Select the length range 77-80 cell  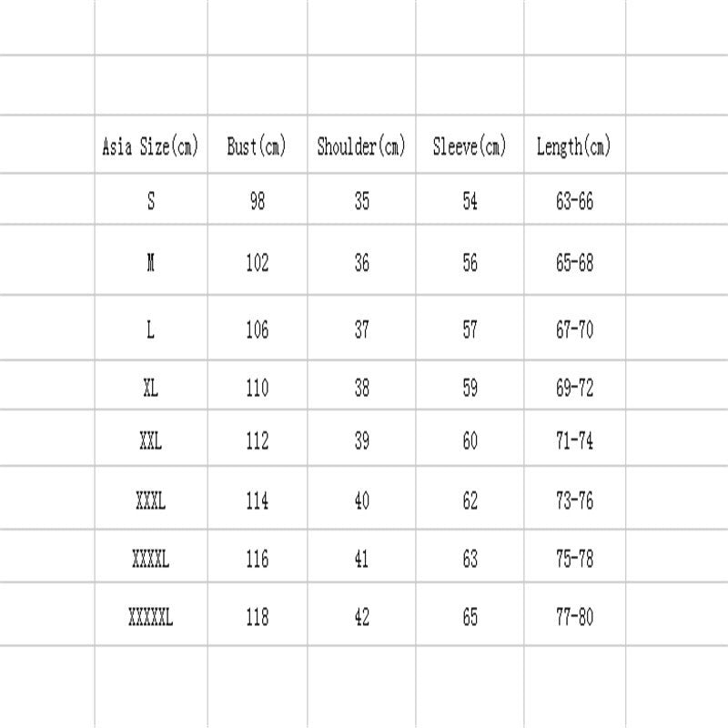click(x=573, y=618)
